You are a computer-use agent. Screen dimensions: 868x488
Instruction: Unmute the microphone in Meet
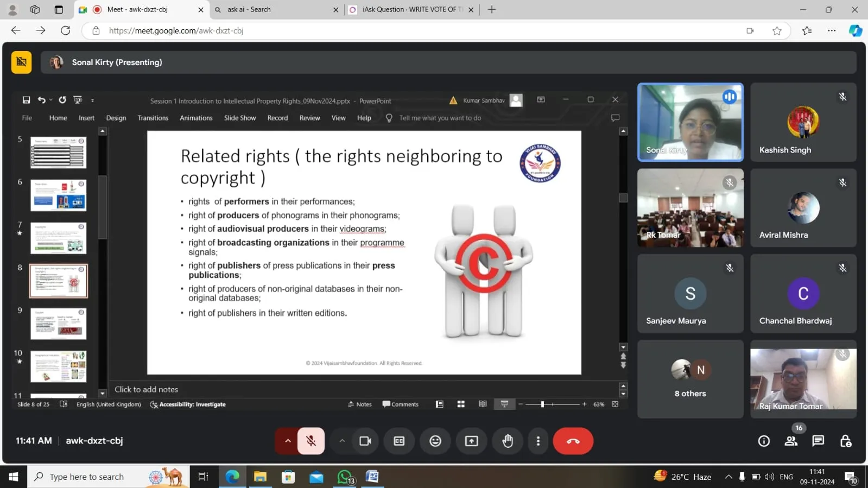coord(311,441)
